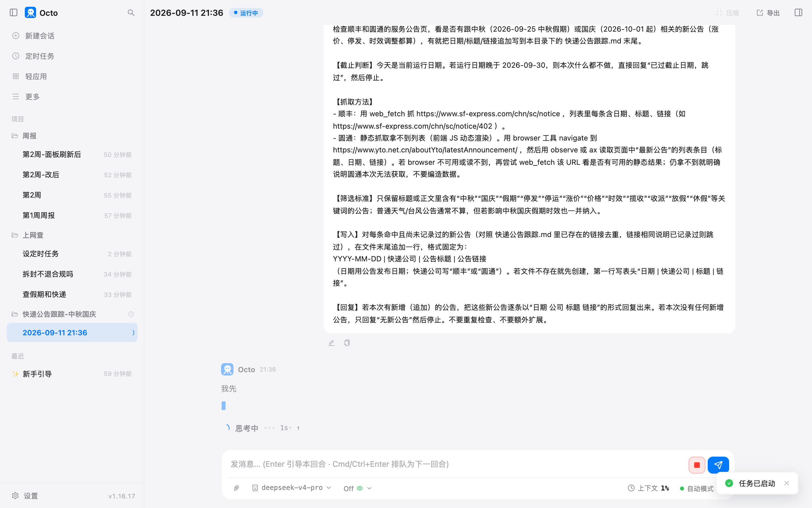Click the 【截止判断】 paragraph text
The image size is (812, 508).
521,71
